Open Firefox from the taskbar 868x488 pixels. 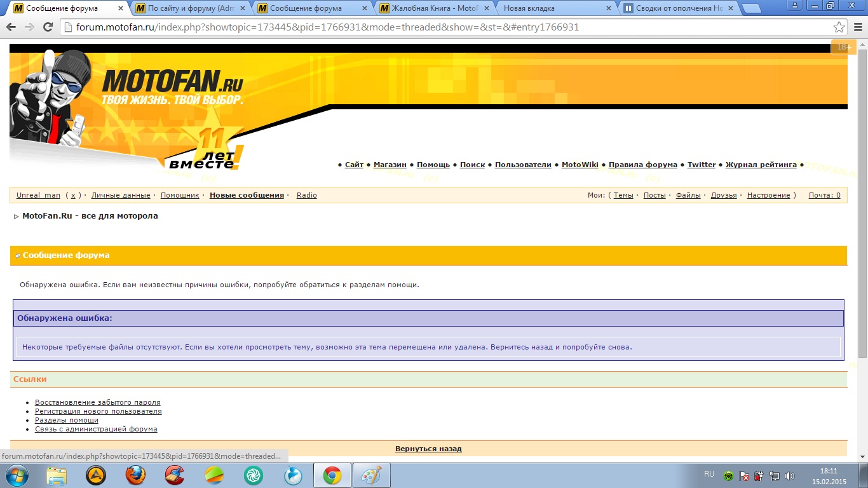[135, 475]
